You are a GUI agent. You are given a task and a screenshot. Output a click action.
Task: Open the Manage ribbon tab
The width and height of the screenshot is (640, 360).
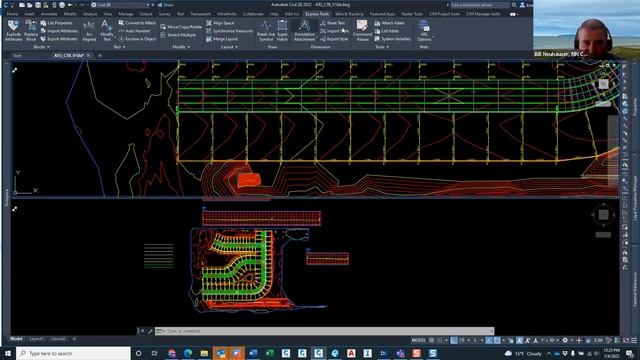pos(126,14)
